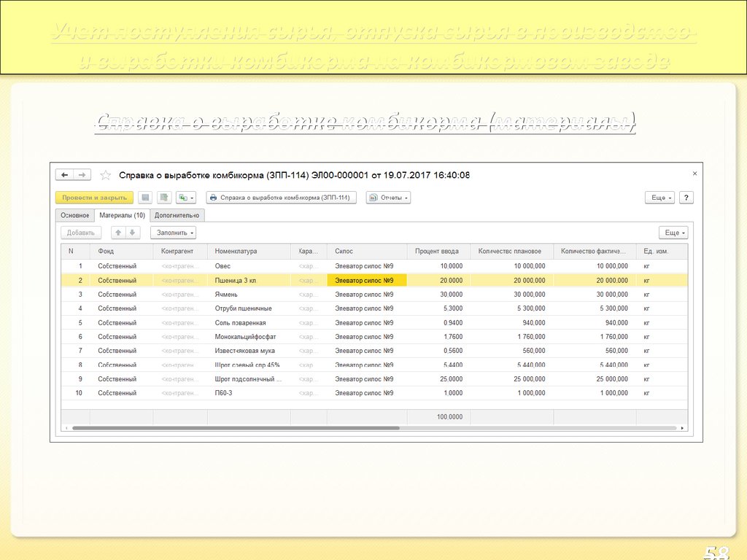
Task: Print Справка о выработке комбикорма (ЗПП-114)
Action: [x=281, y=198]
